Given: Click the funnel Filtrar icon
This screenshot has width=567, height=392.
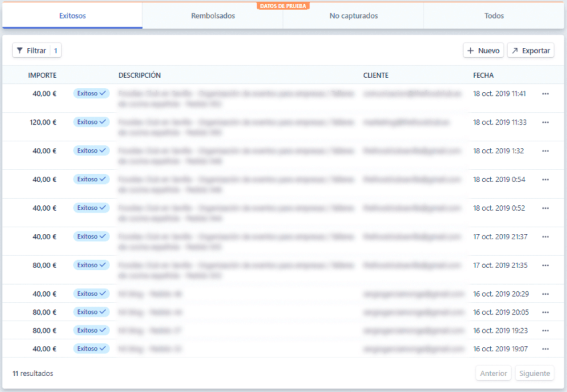Looking at the screenshot, I should 20,51.
